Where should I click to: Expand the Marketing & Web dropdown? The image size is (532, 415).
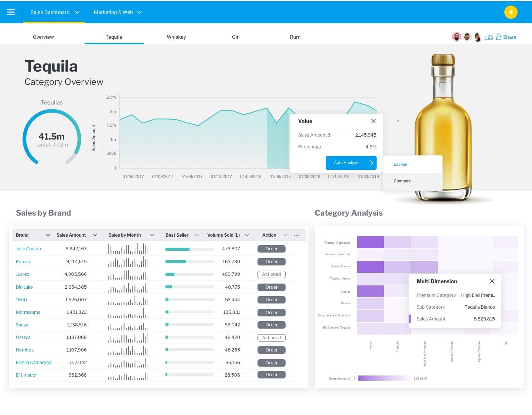tap(139, 12)
